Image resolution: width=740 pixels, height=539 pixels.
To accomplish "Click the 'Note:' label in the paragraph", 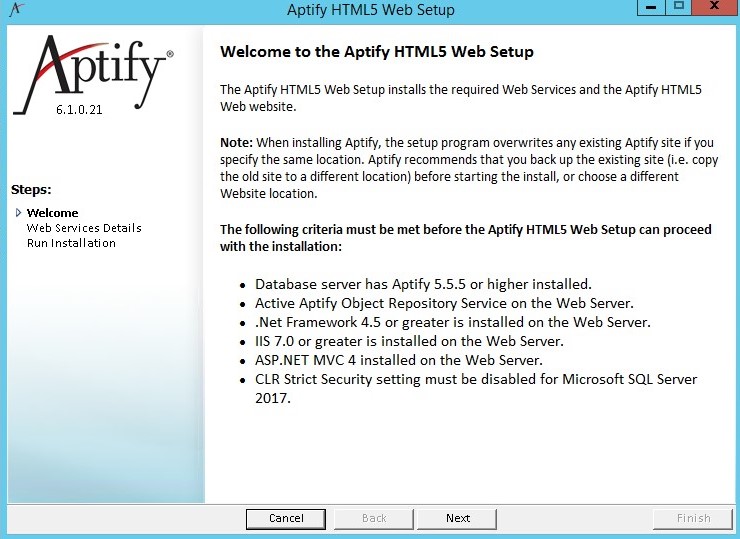I will click(x=236, y=143).
